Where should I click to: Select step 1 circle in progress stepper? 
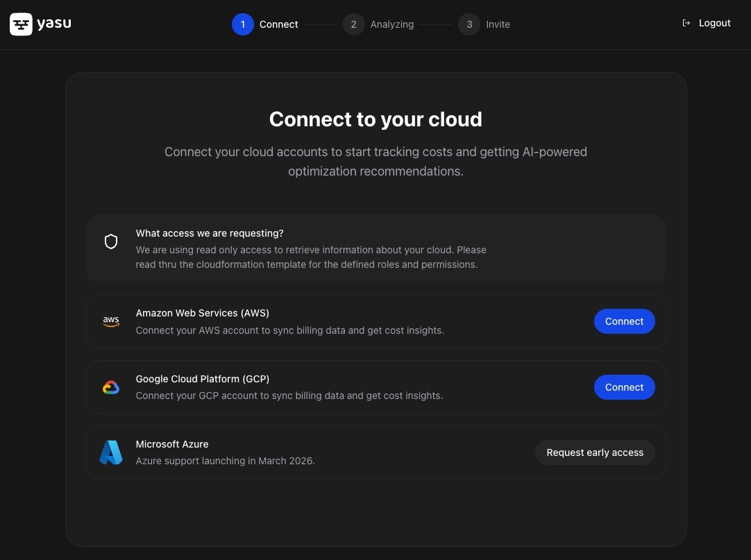tap(243, 24)
